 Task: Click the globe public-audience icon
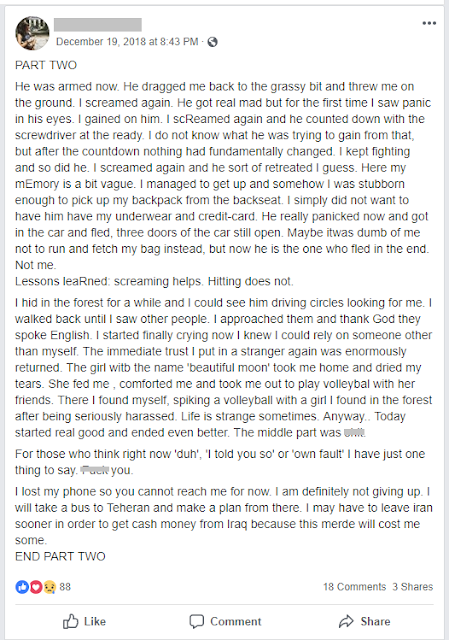pos(212,42)
